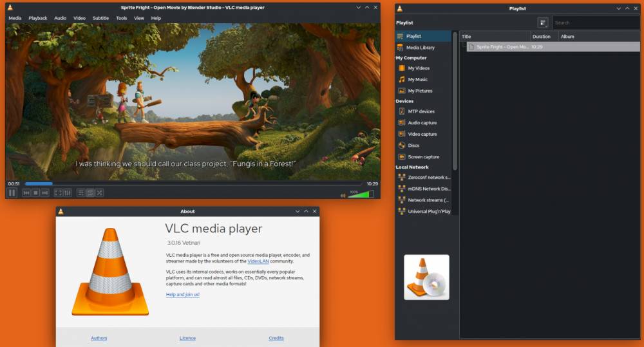
Task: Skip to next media in playlist
Action: tap(45, 192)
